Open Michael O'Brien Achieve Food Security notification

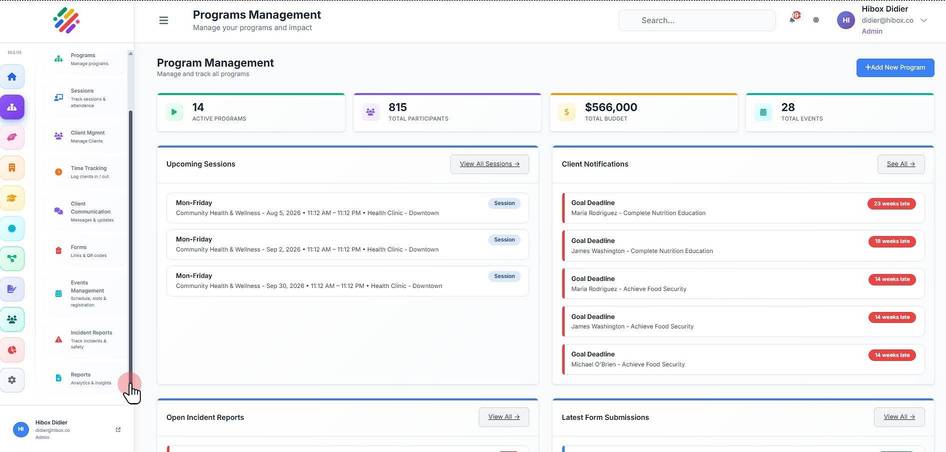click(x=743, y=359)
